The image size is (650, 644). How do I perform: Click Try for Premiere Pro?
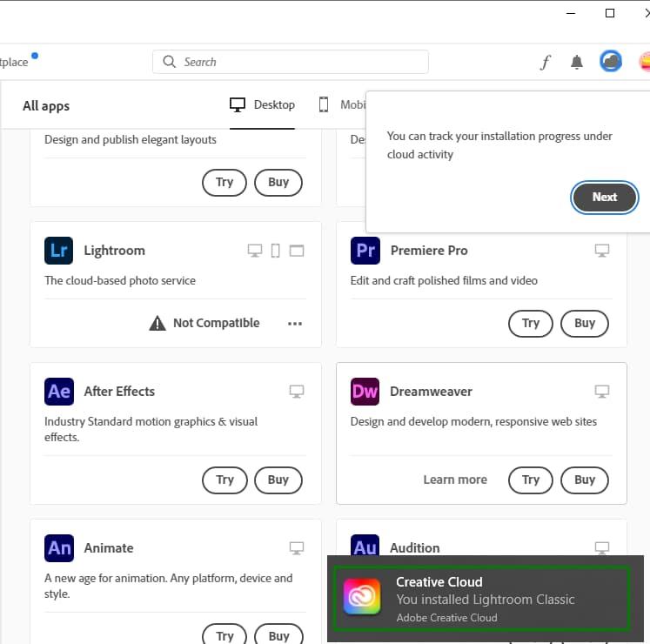pos(531,324)
